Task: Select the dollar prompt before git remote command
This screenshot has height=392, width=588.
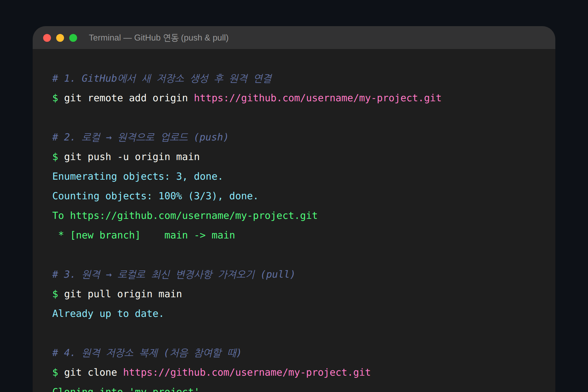Action: tap(56, 98)
